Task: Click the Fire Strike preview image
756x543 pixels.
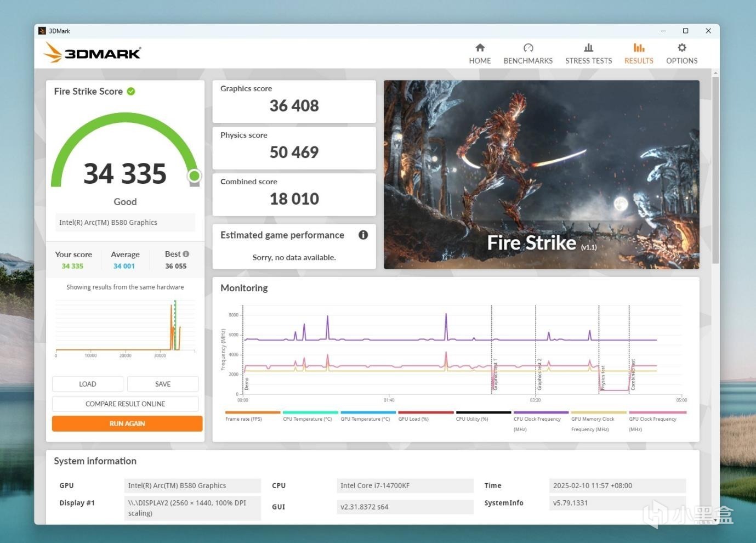Action: tap(541, 174)
